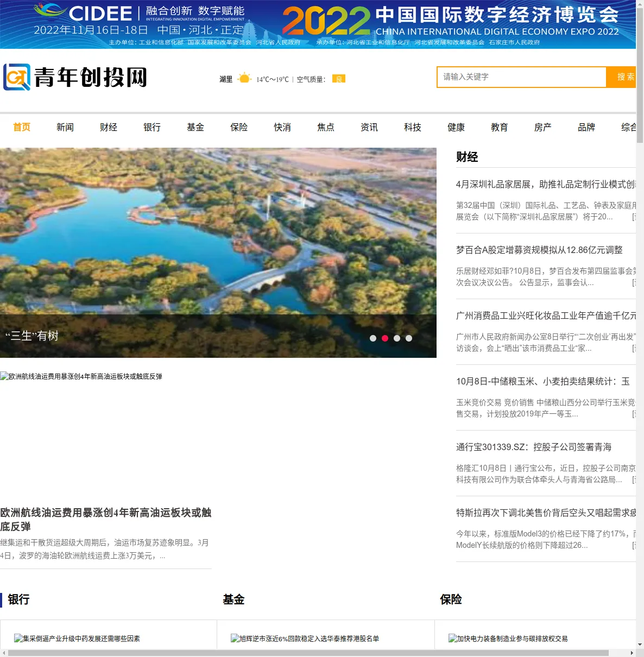The image size is (644, 657).
Task: Select the active red carousel dot
Action: (x=385, y=338)
